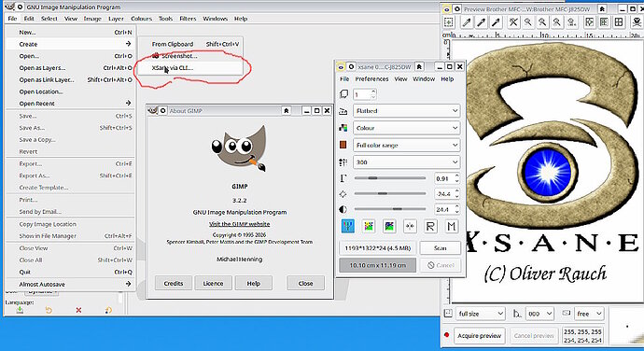The width and height of the screenshot is (644, 351).
Task: Click the 10.10 cm x 11.19 cm size box
Action: [377, 265]
